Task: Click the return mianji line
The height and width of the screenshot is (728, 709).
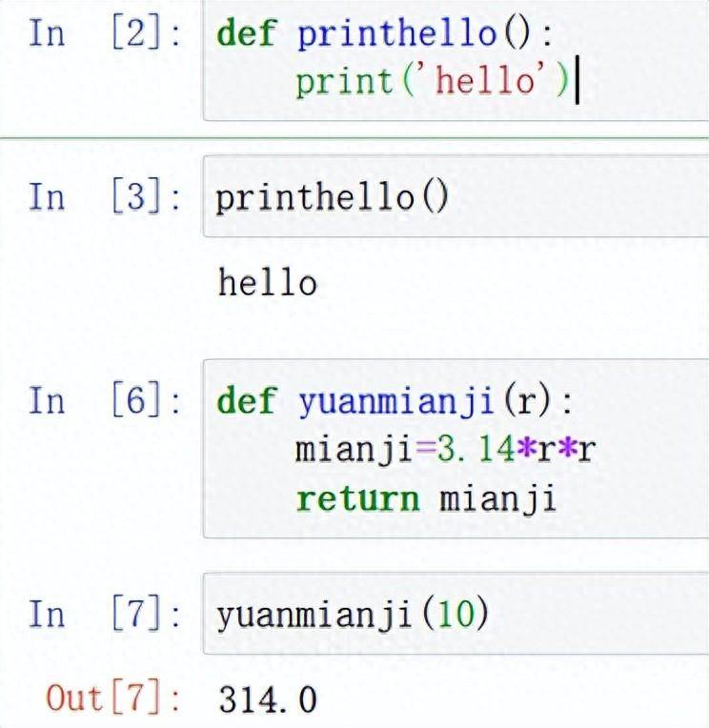Action: 426,499
